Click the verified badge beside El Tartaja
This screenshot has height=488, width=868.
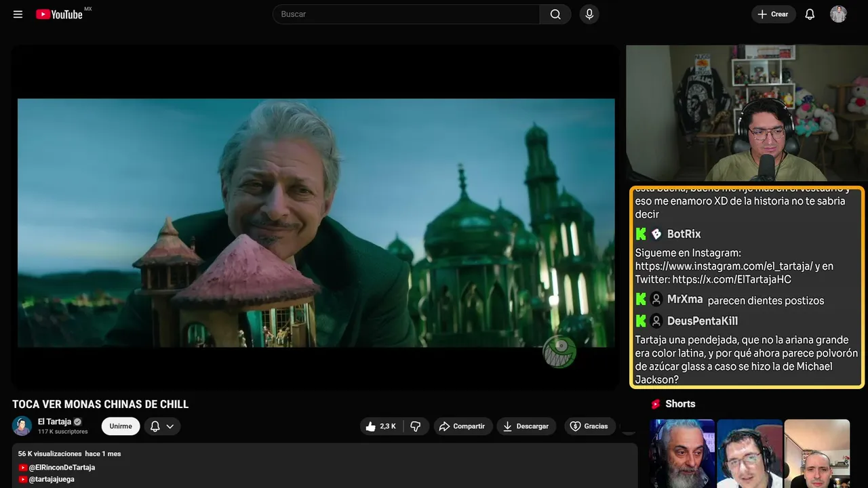(x=77, y=422)
